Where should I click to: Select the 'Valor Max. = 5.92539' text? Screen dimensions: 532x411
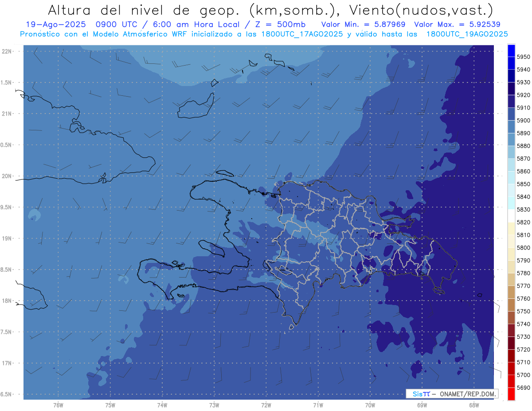tap(457, 24)
